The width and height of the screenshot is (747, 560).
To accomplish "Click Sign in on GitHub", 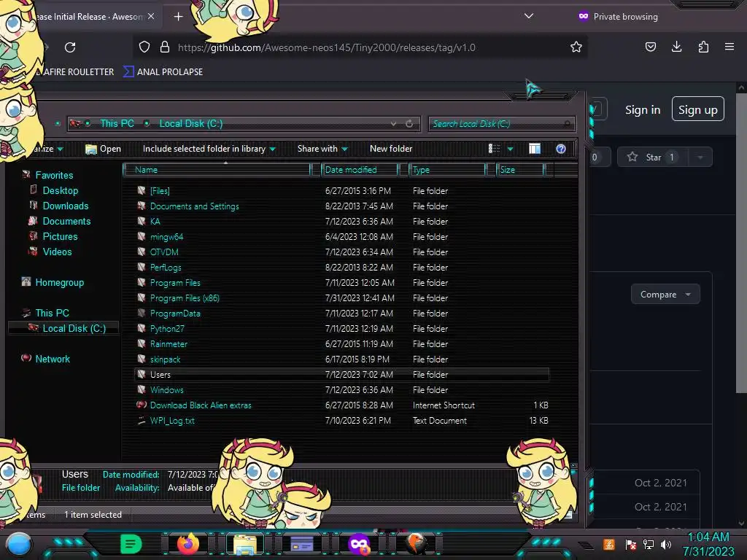I will point(643,110).
